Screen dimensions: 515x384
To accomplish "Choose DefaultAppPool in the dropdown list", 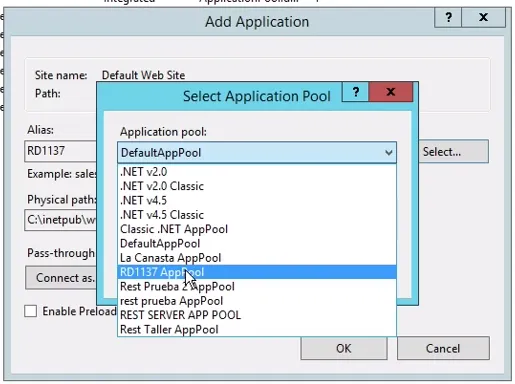I will pos(257,243).
